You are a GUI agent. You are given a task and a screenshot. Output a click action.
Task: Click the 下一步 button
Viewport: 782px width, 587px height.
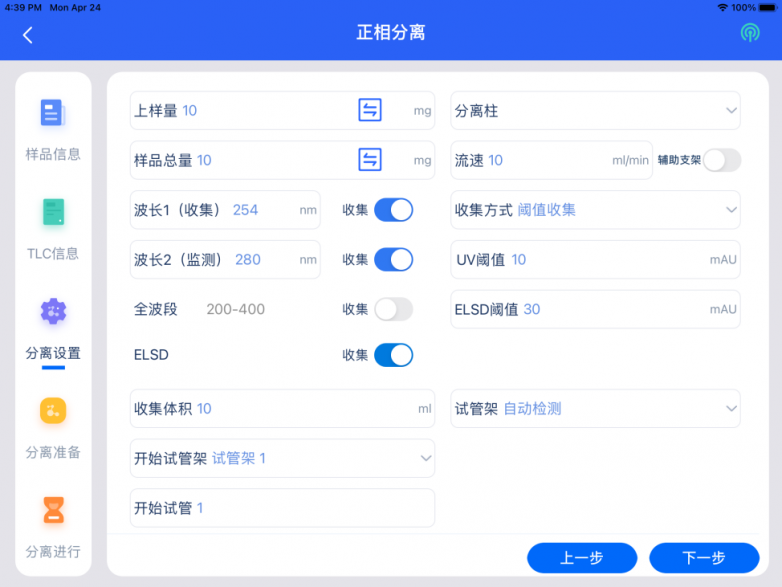[x=704, y=558]
